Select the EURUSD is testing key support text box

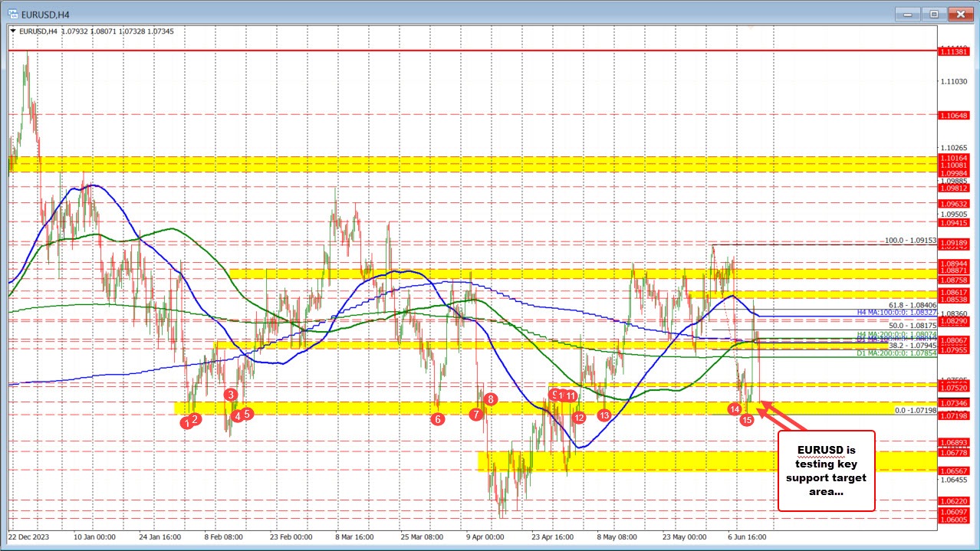827,471
